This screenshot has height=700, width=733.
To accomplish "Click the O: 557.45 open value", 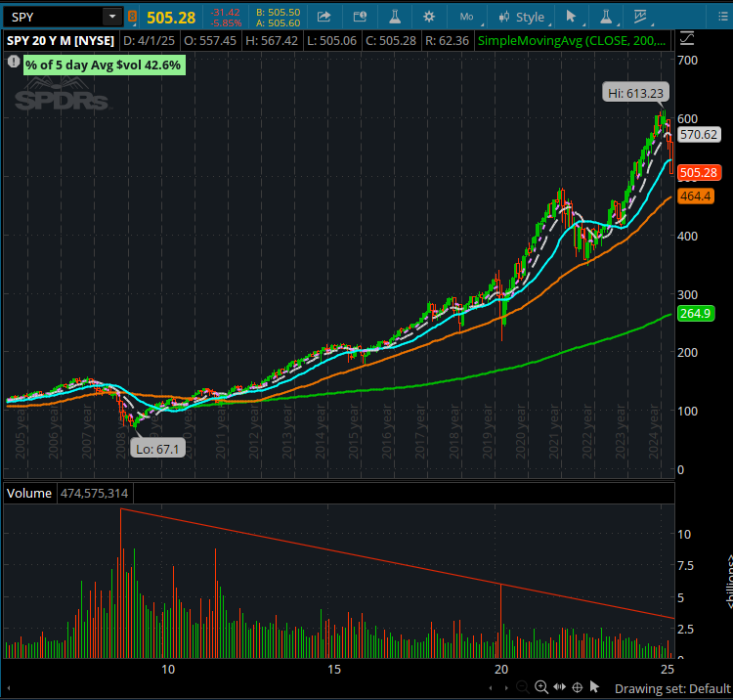I will [x=210, y=41].
